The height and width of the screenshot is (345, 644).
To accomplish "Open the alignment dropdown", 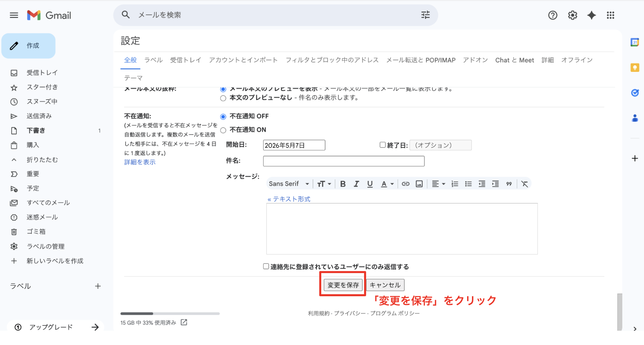I will (x=438, y=184).
